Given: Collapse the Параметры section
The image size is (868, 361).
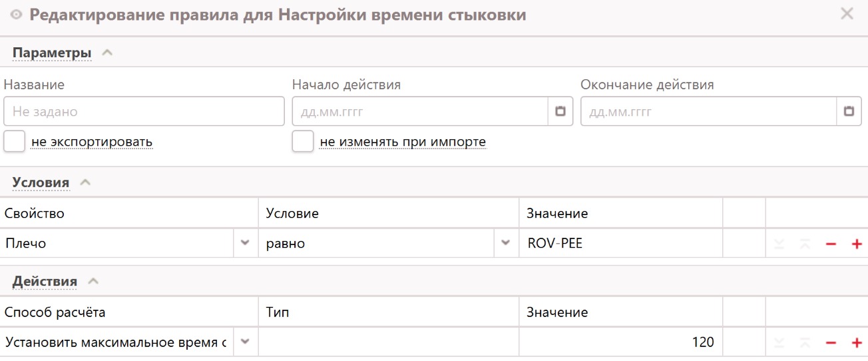Looking at the screenshot, I should coord(107,53).
